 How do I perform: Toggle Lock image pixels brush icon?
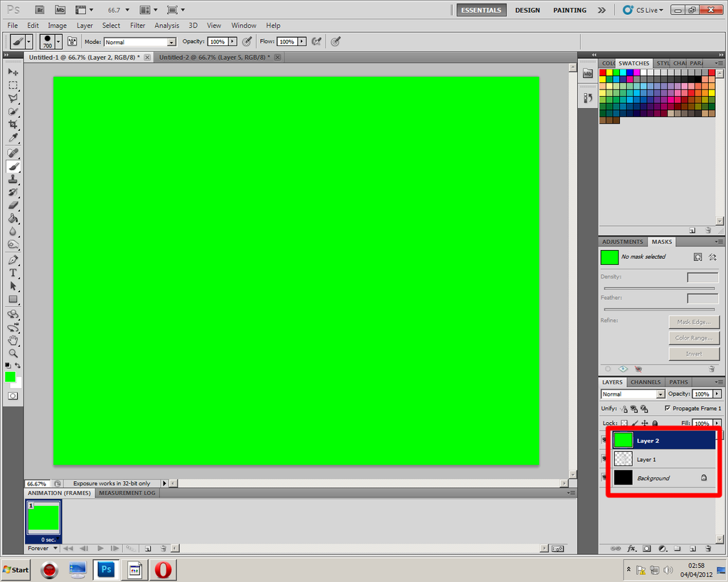click(634, 424)
